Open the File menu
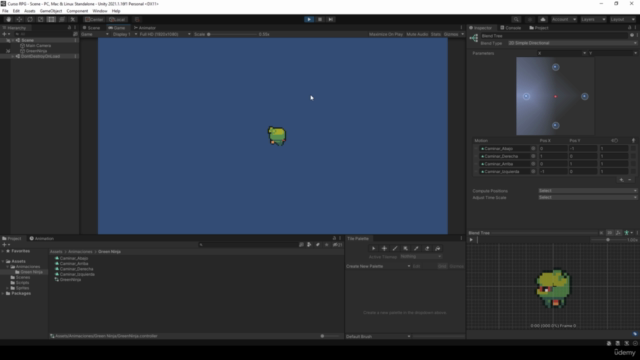The height and width of the screenshot is (360, 640). click(5, 11)
